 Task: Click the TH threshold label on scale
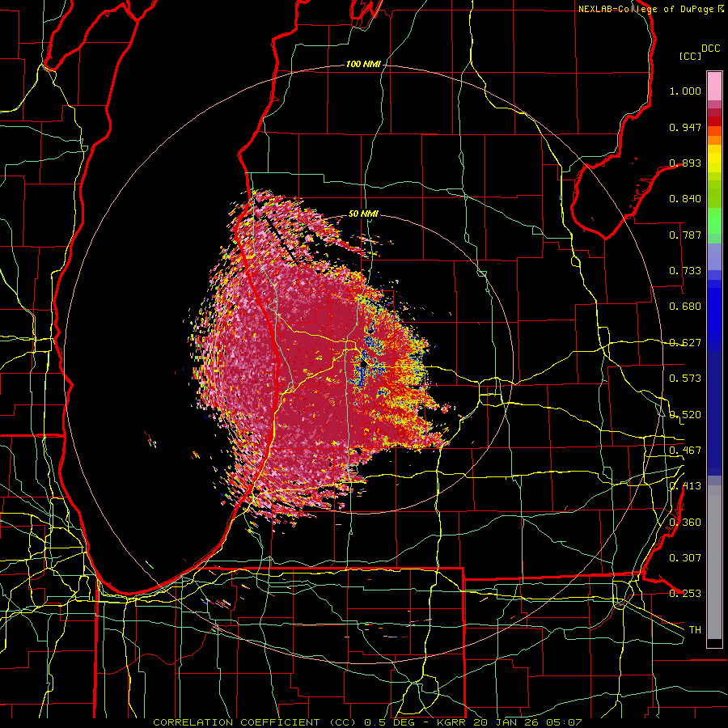tap(695, 630)
